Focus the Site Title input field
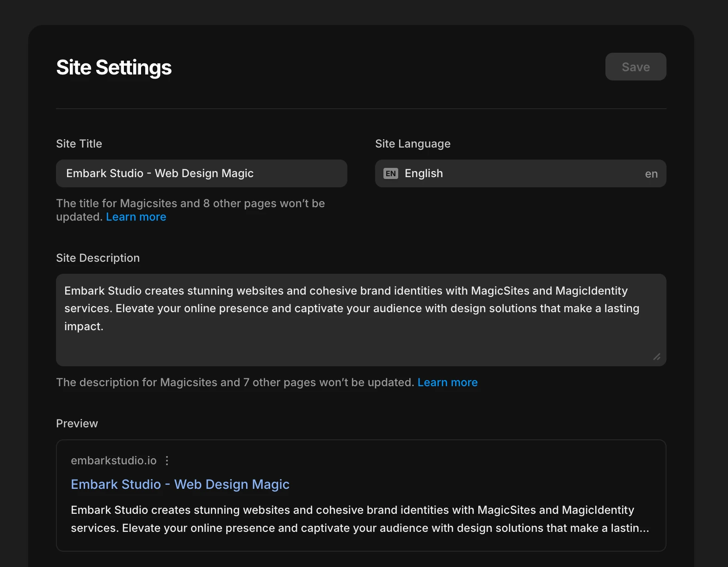The height and width of the screenshot is (567, 728). click(x=201, y=173)
